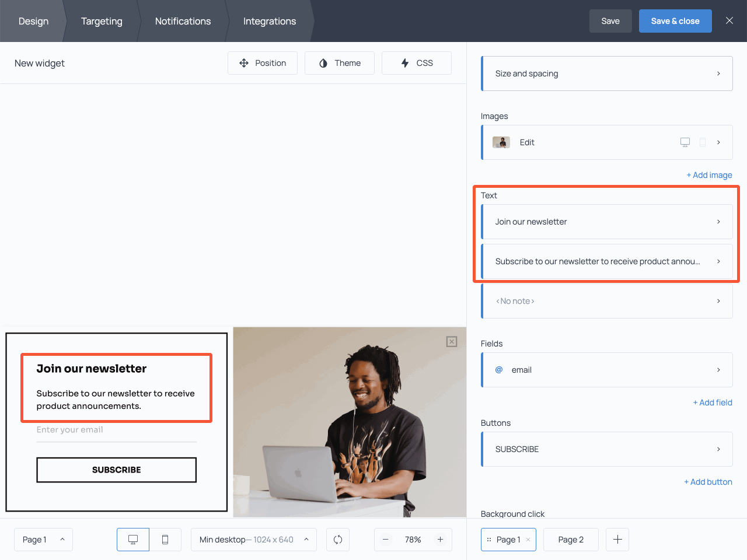Image resolution: width=747 pixels, height=560 pixels.
Task: Add a new page with plus icon
Action: (x=617, y=540)
